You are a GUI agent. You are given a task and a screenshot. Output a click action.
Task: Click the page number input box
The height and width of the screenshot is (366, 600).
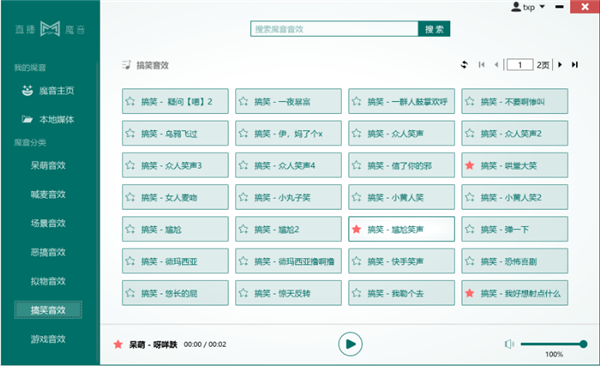coord(520,65)
